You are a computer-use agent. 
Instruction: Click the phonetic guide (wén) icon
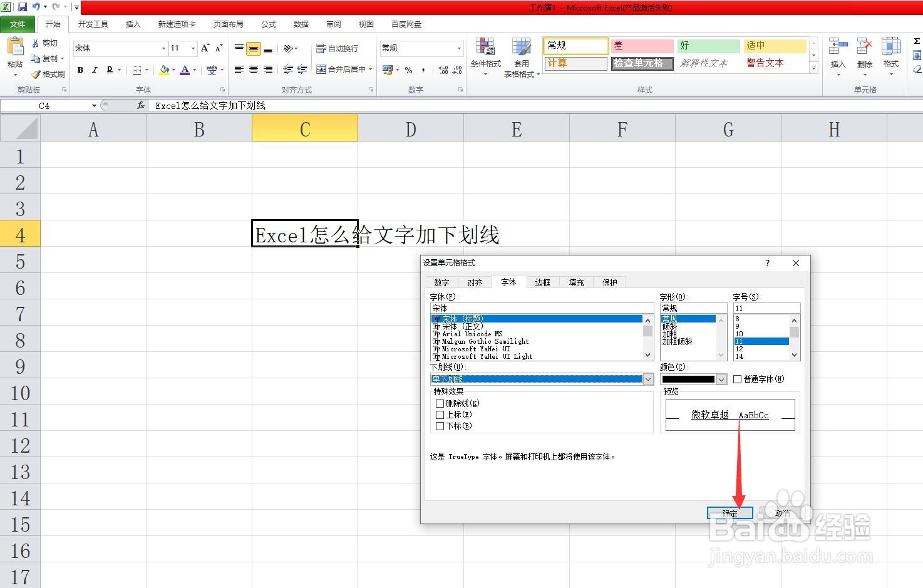[x=212, y=70]
